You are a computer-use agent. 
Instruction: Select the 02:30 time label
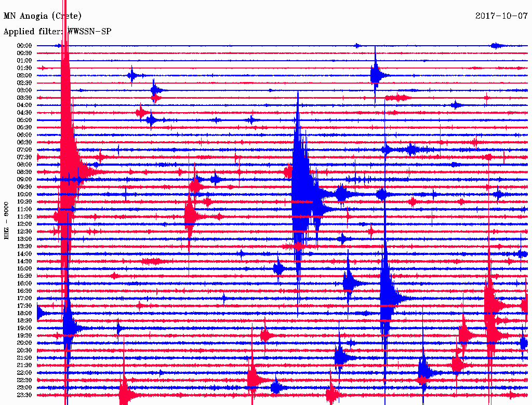(x=24, y=83)
